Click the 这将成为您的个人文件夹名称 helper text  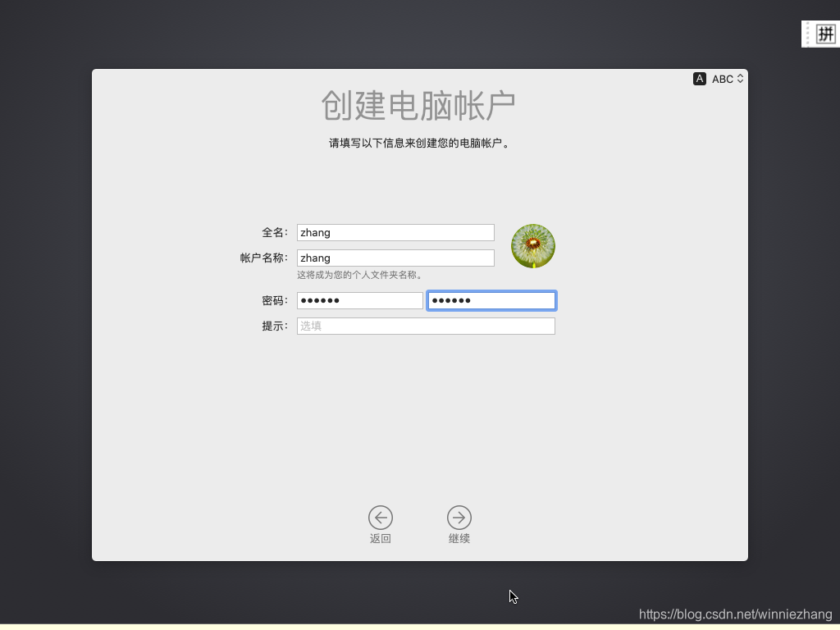coord(361,275)
